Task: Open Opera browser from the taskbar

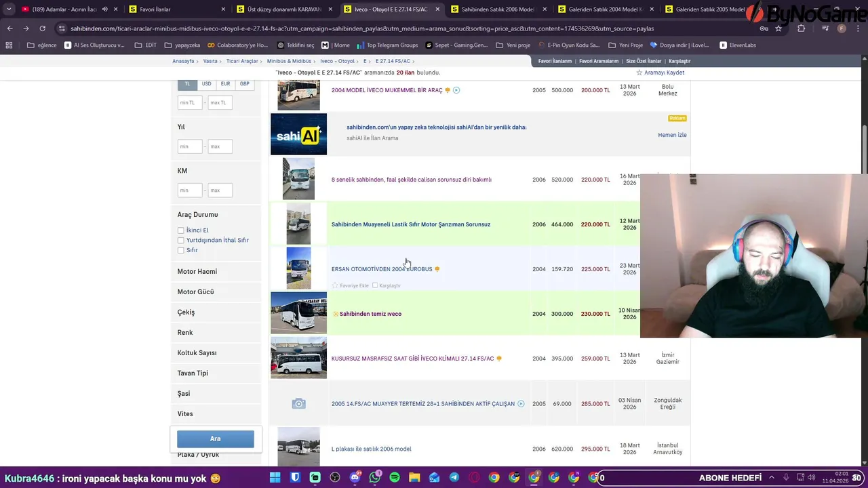Action: point(474,478)
